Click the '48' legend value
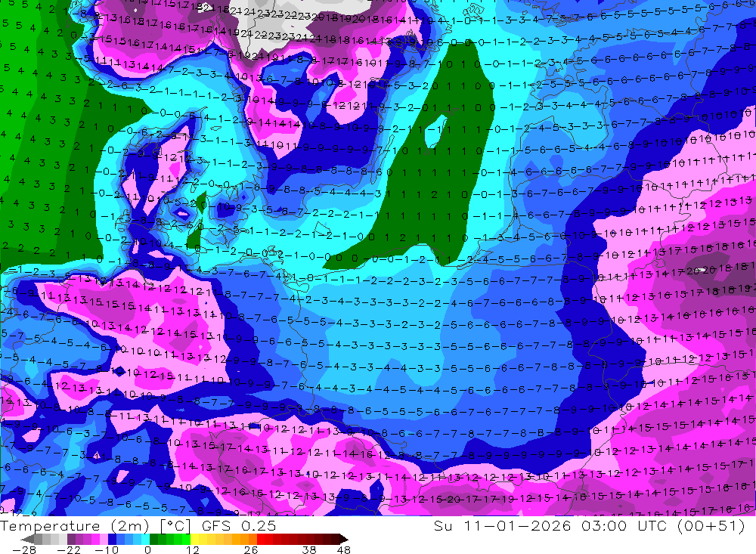The height and width of the screenshot is (554, 756). coord(343,550)
